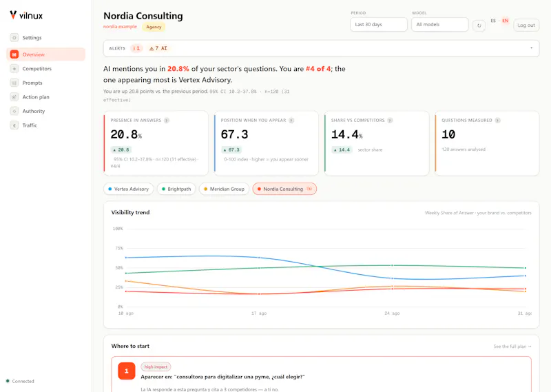Viewport: 551px width, 392px height.
Task: Click the green Connected status dot
Action: tap(8, 381)
